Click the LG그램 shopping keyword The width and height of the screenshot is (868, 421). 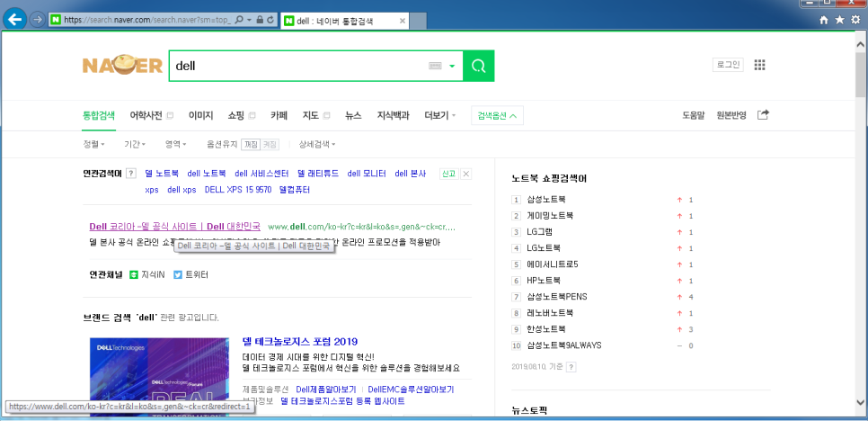click(540, 231)
